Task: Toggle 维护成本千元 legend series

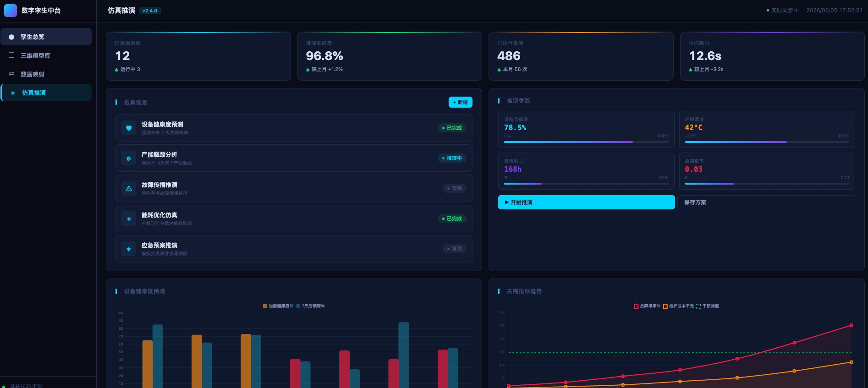Action: 678,306
